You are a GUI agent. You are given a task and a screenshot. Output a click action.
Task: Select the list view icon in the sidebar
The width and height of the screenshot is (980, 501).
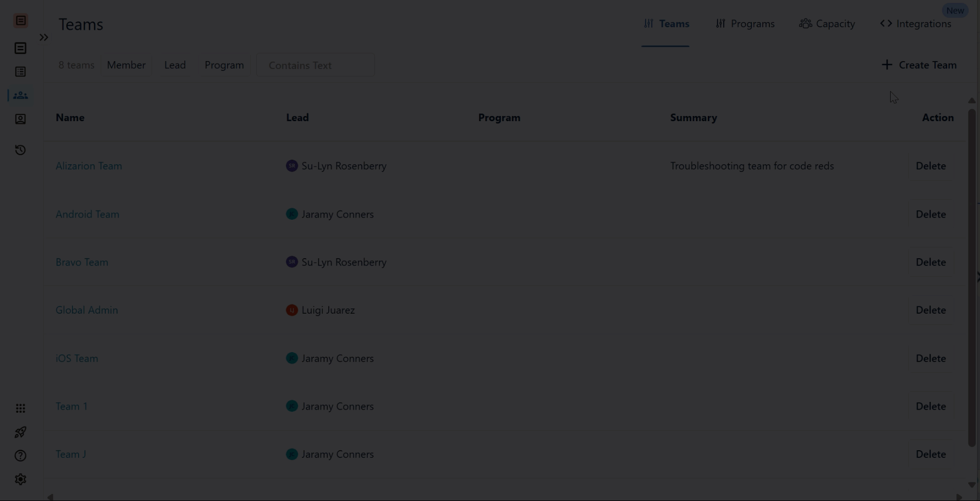point(21,72)
